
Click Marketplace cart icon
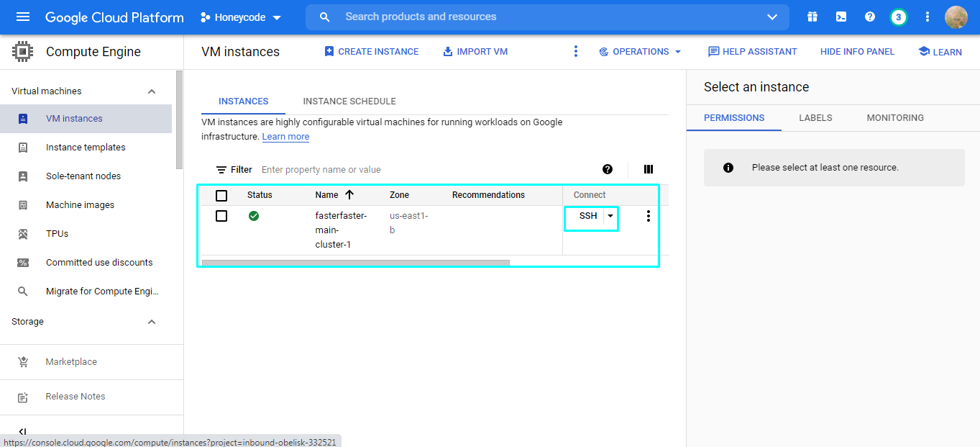[x=23, y=362]
